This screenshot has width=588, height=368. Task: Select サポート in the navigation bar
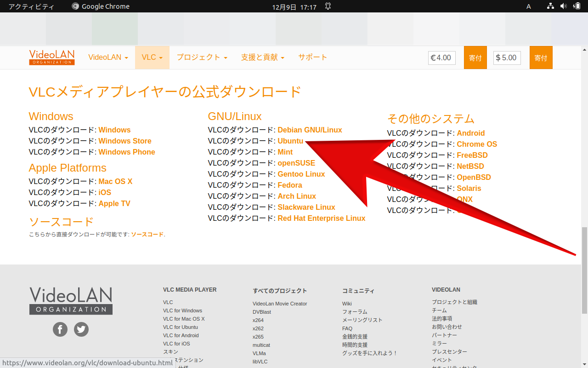pyautogui.click(x=313, y=57)
